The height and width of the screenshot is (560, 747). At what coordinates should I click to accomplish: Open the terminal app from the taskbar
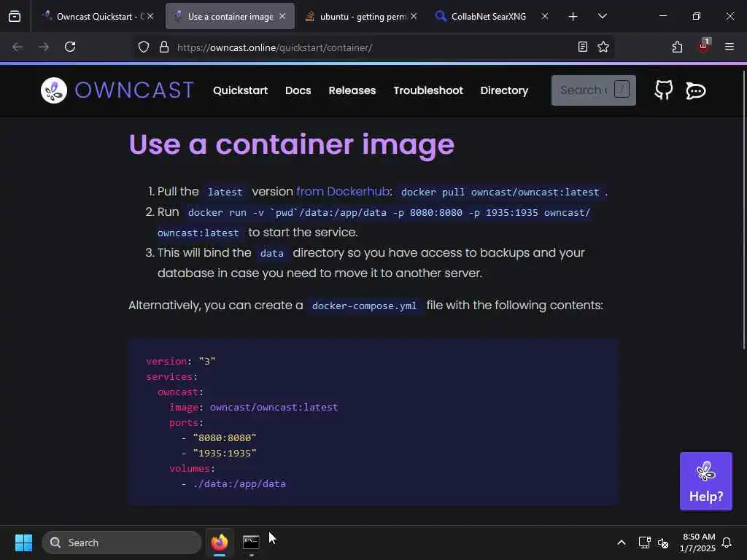click(x=251, y=542)
